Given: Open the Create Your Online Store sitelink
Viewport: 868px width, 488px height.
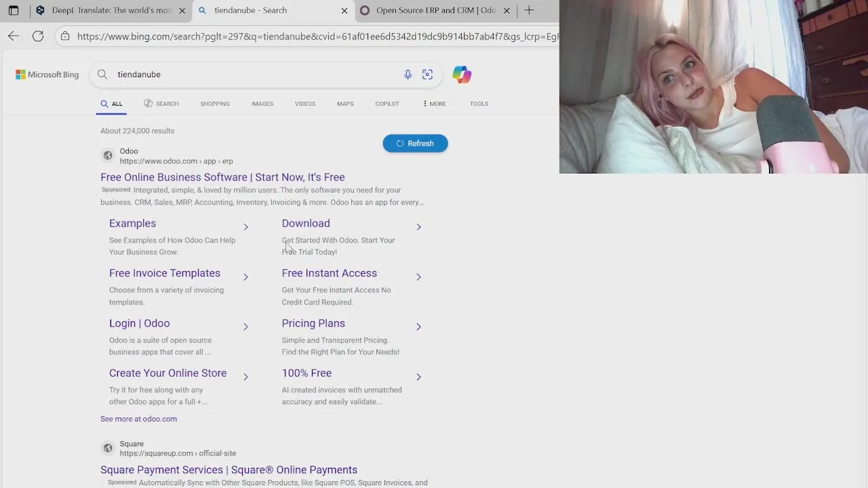Looking at the screenshot, I should click(x=168, y=373).
